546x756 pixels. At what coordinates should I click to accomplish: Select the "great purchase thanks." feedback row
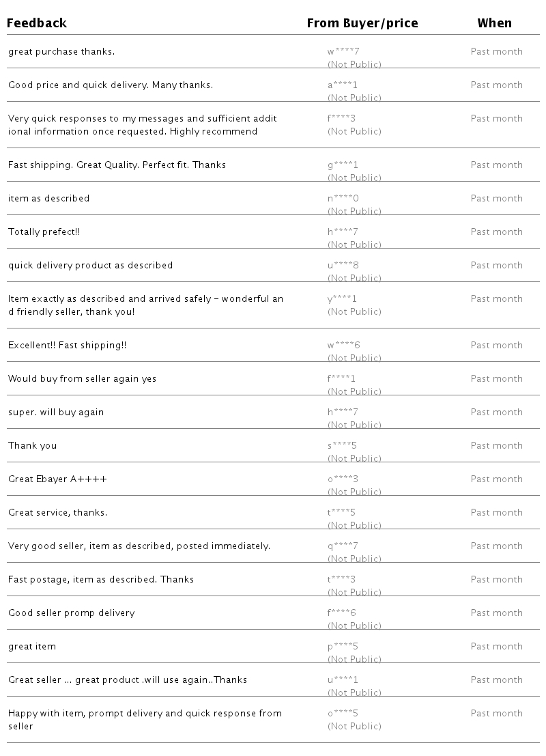[61, 51]
